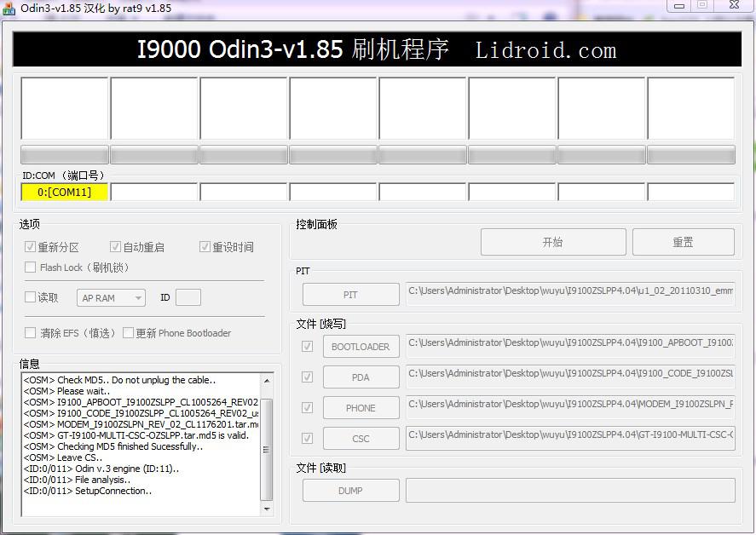The image size is (756, 535).
Task: Click the PDA file path field
Action: (x=570, y=377)
